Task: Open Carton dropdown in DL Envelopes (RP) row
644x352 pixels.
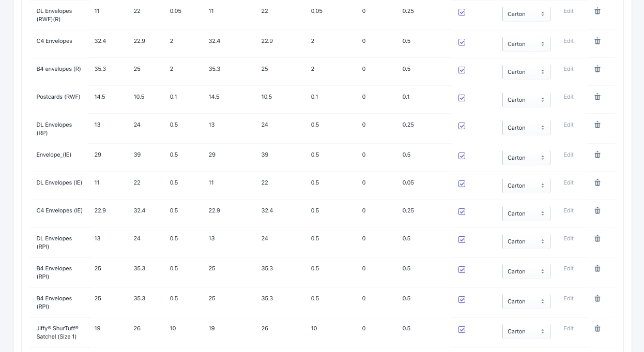Action: tap(526, 128)
